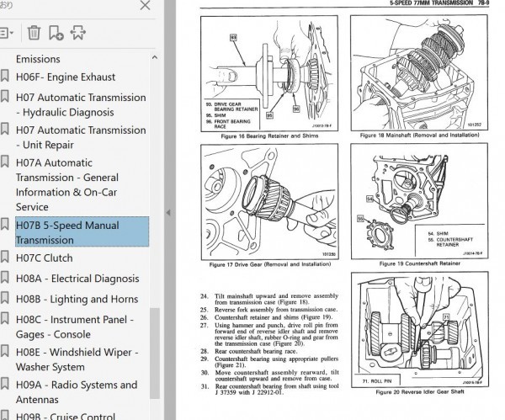Click the bookmark icon beside H08A - Electrical Diagnosis
505x420 pixels.
coord(4,278)
